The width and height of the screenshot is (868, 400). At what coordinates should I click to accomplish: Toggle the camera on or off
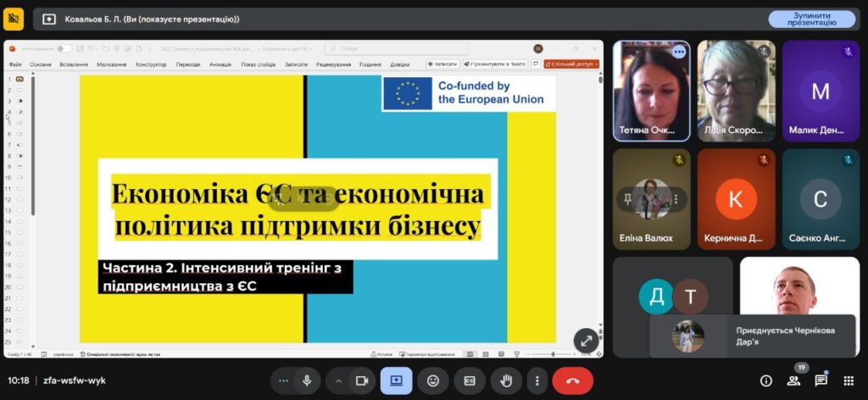click(360, 381)
